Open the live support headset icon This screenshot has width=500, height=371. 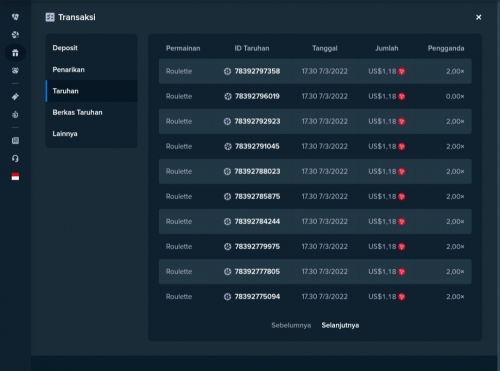click(x=15, y=158)
